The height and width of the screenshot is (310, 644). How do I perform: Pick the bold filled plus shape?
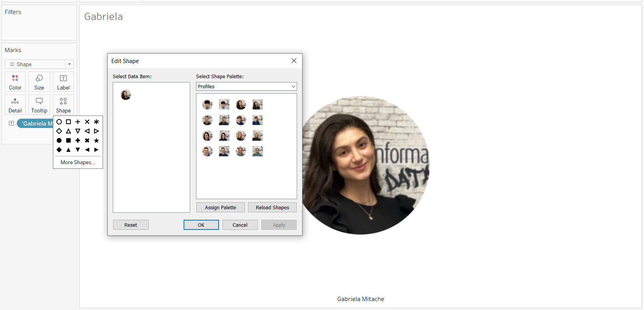coord(78,140)
